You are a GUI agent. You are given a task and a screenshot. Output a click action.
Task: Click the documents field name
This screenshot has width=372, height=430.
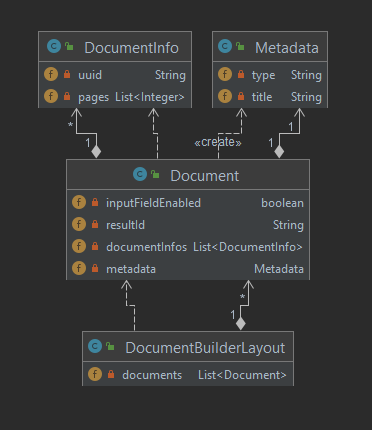152,375
